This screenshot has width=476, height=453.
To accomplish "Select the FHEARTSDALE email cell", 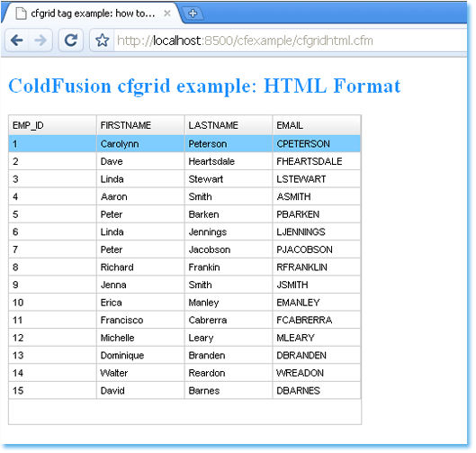I will click(x=317, y=161).
